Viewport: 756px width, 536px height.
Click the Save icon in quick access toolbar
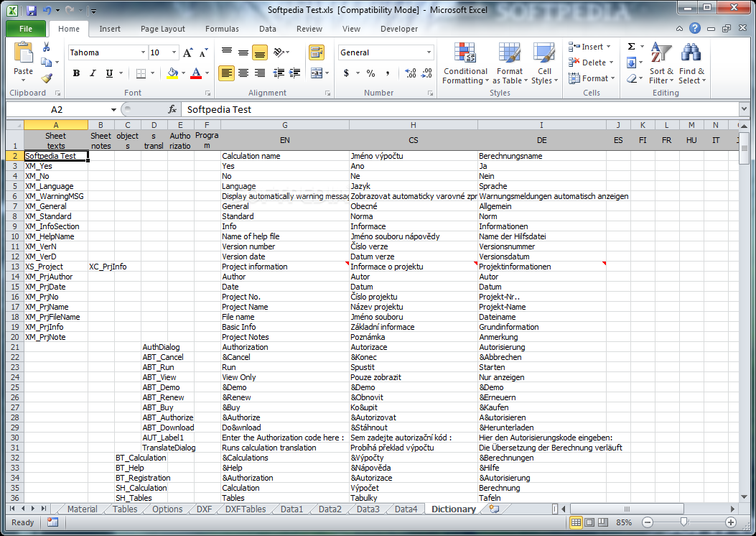click(32, 10)
